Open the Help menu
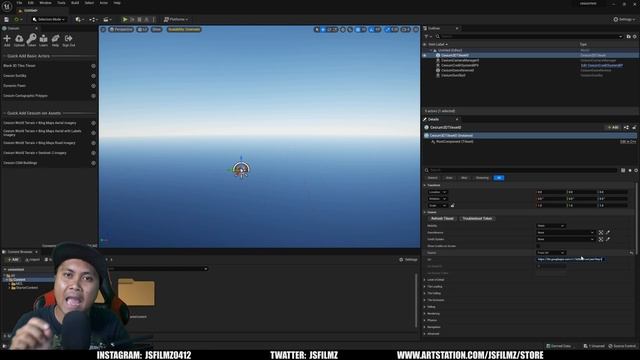 click(117, 3)
